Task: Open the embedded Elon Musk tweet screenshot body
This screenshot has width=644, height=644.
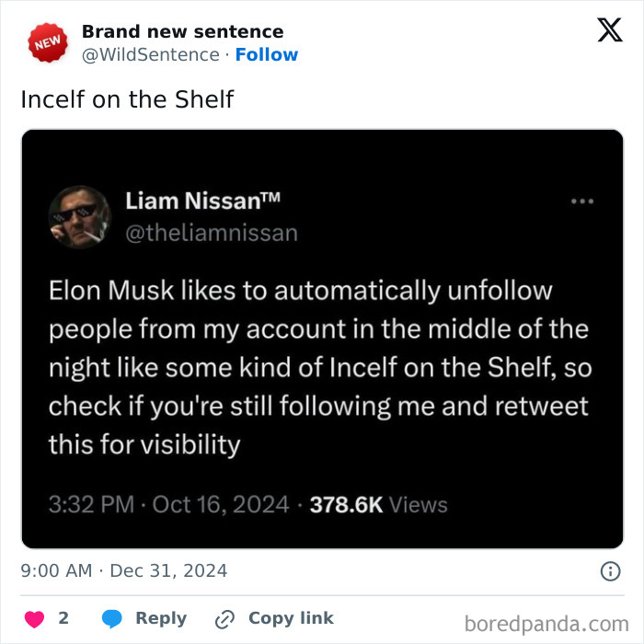Action: click(321, 368)
